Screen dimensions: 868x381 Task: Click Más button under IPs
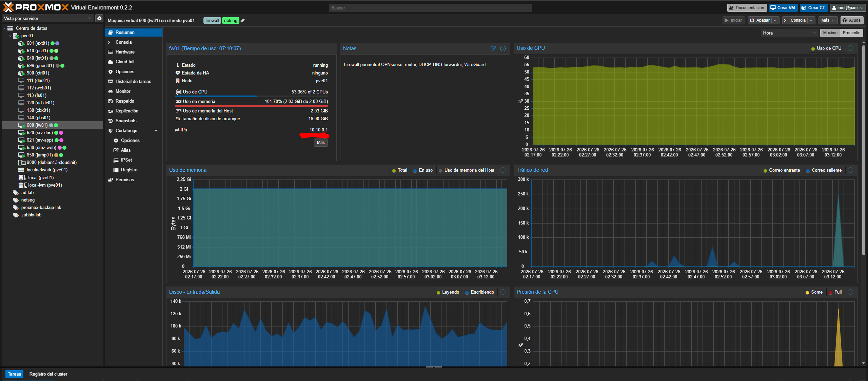point(321,143)
